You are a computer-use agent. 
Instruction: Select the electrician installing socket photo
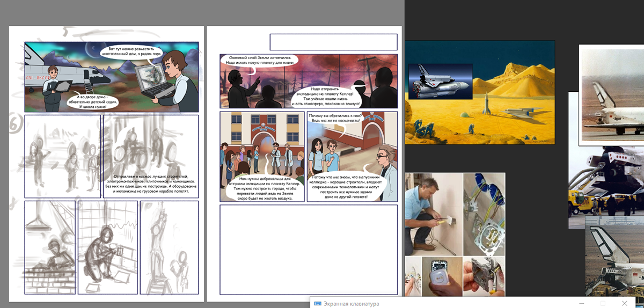click(x=434, y=214)
